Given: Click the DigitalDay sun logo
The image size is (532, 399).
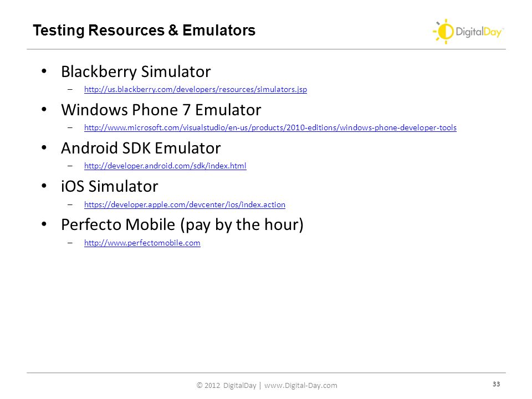Looking at the screenshot, I should (x=468, y=32).
